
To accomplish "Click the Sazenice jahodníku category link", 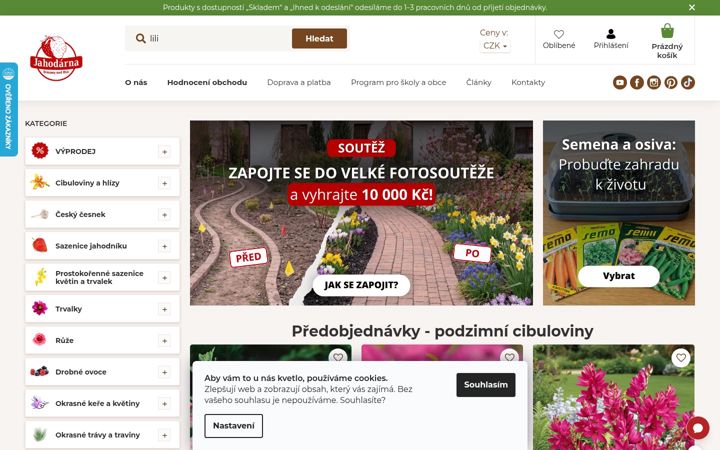I will point(91,246).
